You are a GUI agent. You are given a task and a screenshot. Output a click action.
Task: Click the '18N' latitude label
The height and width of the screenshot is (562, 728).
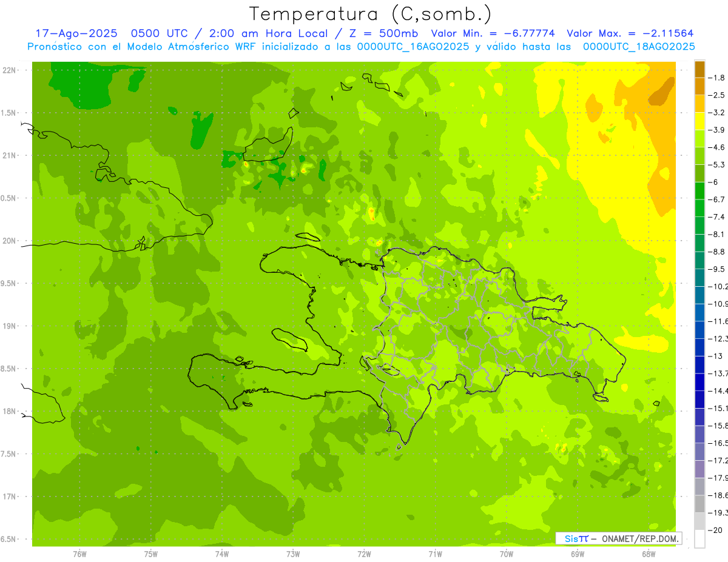pos(8,411)
